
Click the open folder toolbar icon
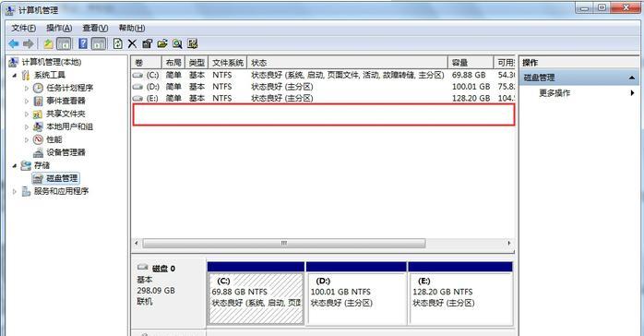pyautogui.click(x=162, y=43)
